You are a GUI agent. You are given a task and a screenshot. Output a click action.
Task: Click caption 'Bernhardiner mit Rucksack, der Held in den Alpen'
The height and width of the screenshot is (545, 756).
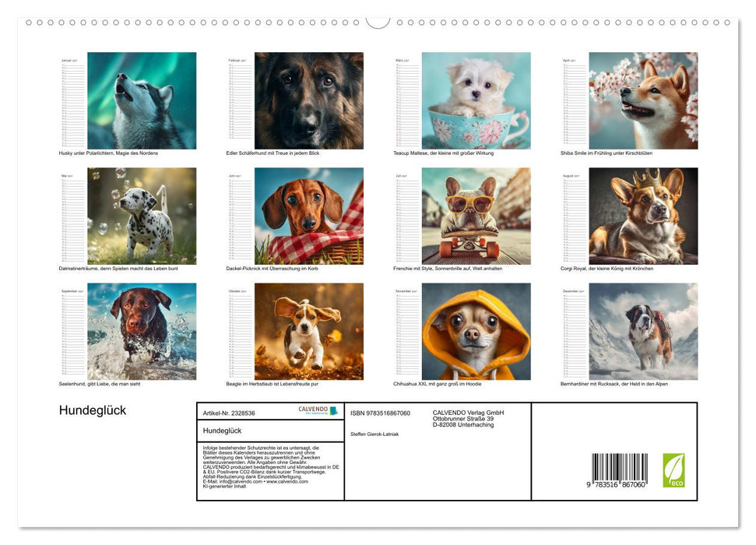pos(614,384)
